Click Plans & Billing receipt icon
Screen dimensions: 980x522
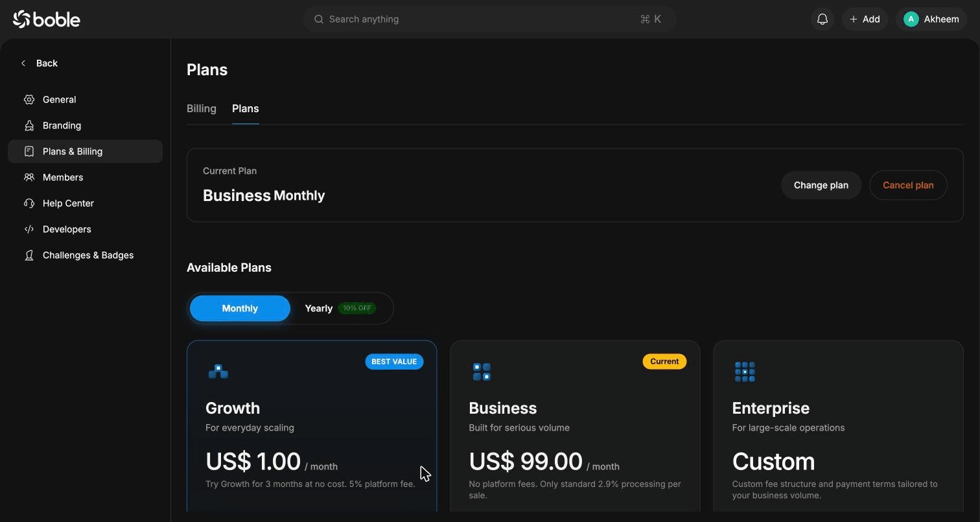(29, 151)
